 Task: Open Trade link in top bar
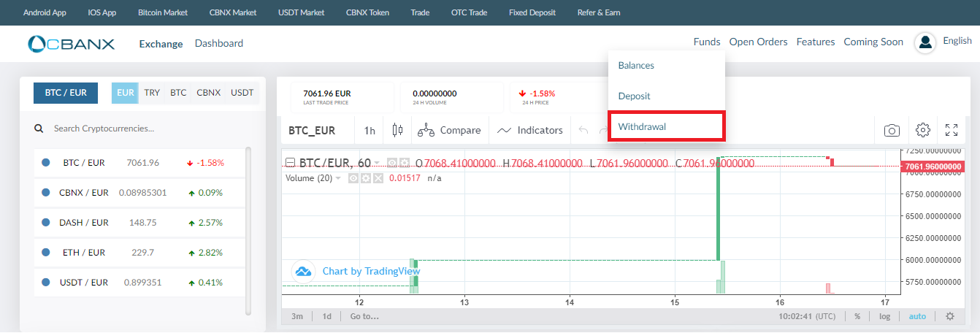pos(420,12)
